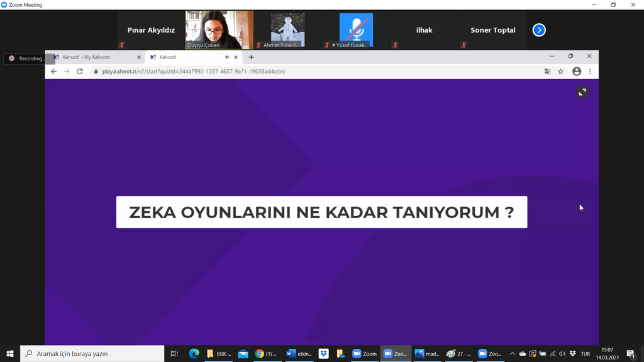Image resolution: width=644 pixels, height=362 pixels.
Task: Open EGK folder in taskbar
Action: [219, 353]
